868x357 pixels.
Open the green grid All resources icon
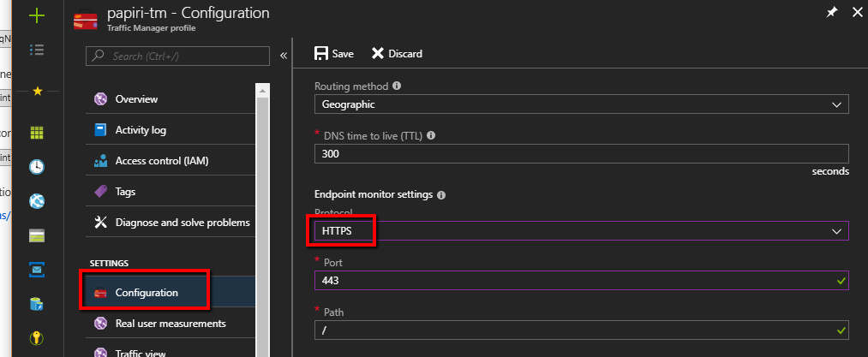pos(37,133)
